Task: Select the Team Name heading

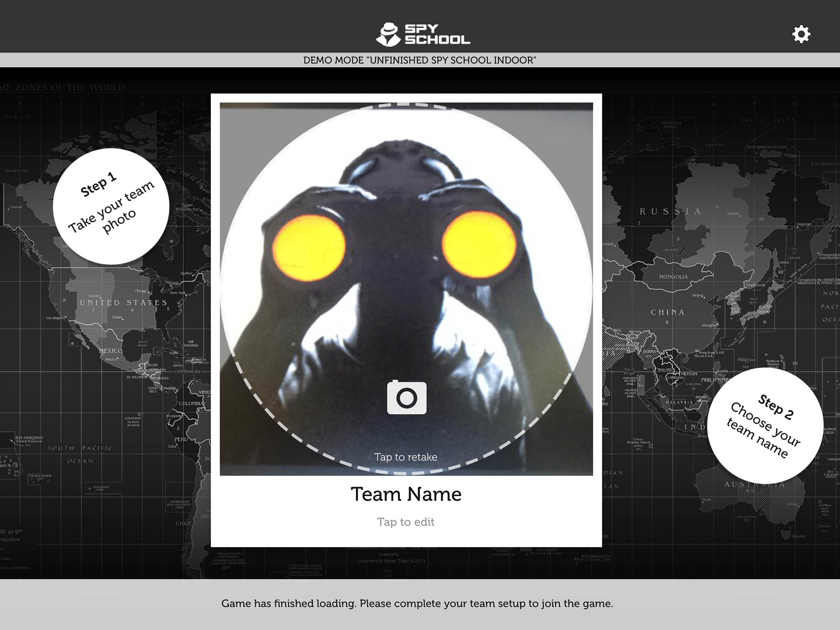Action: 406,494
